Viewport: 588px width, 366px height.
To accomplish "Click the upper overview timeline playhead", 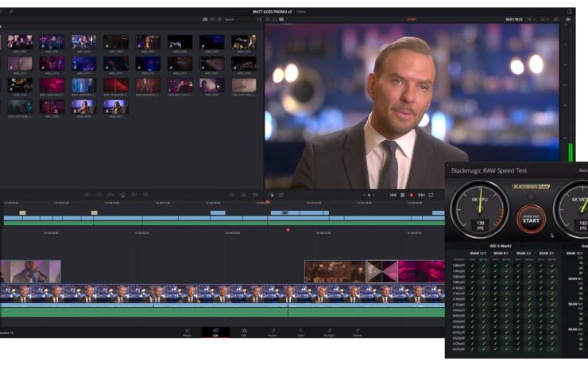I will click(x=267, y=202).
